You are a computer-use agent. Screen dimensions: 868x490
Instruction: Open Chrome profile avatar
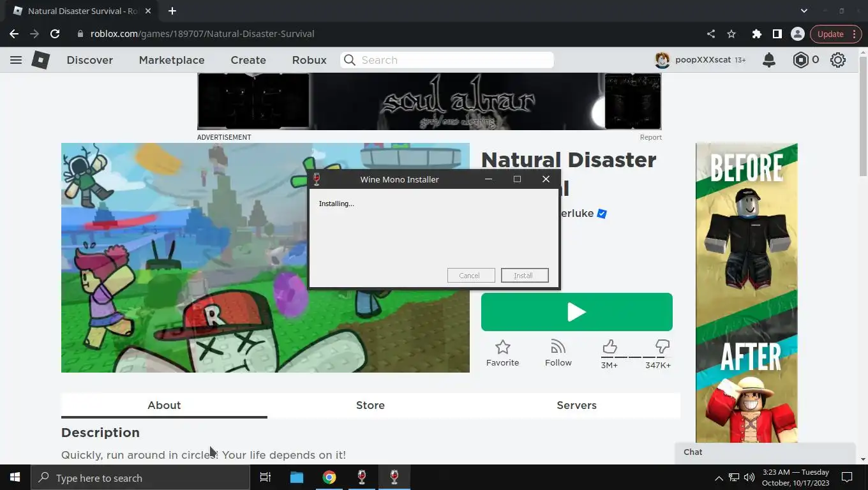(798, 34)
